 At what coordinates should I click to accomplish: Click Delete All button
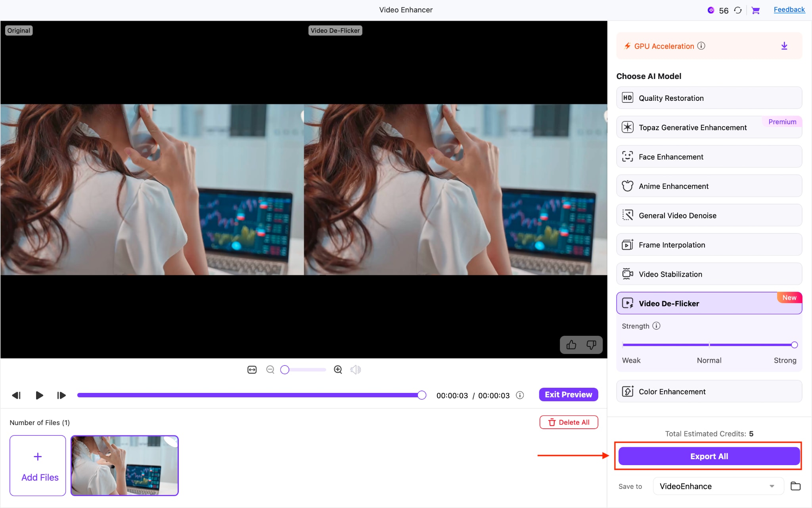(569, 422)
